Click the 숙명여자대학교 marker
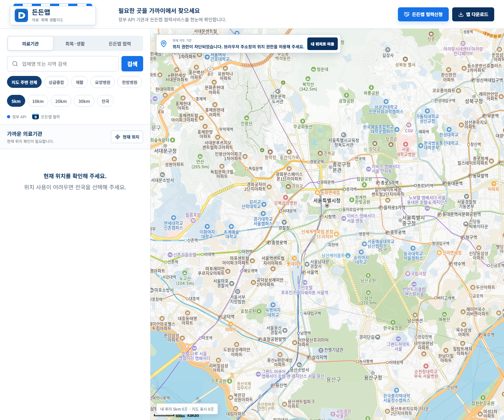 [x=273, y=305]
